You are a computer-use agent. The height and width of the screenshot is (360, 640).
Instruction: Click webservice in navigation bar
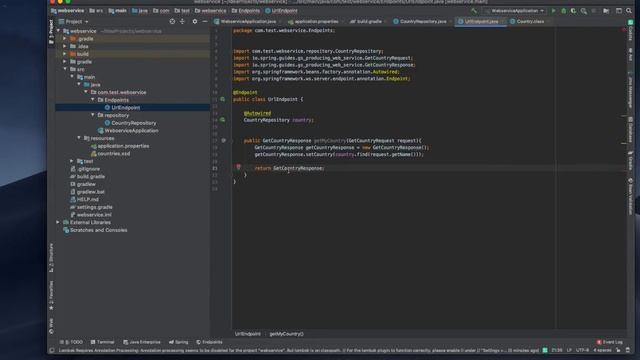pyautogui.click(x=67, y=11)
